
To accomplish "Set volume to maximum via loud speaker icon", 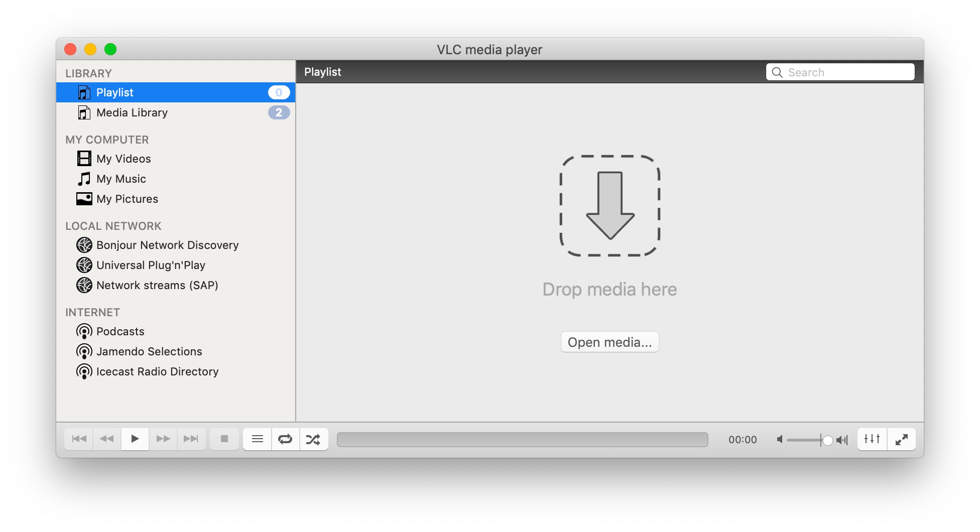I will pyautogui.click(x=842, y=440).
